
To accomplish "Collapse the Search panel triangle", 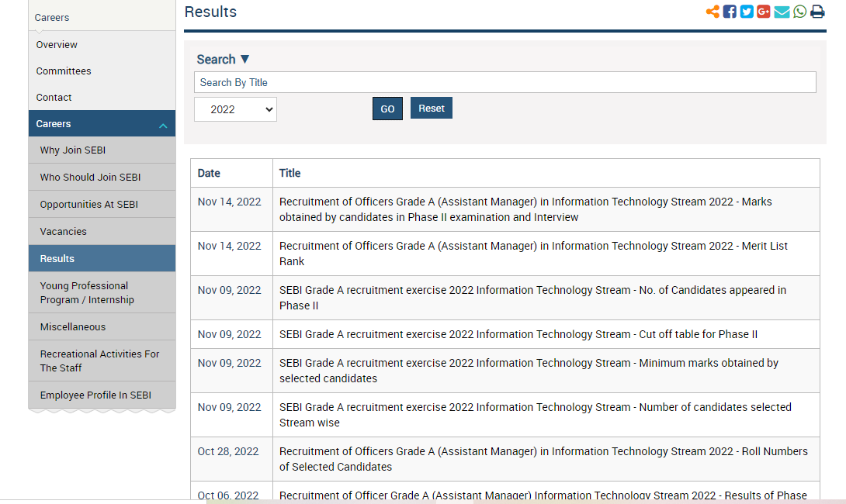I will (x=245, y=59).
